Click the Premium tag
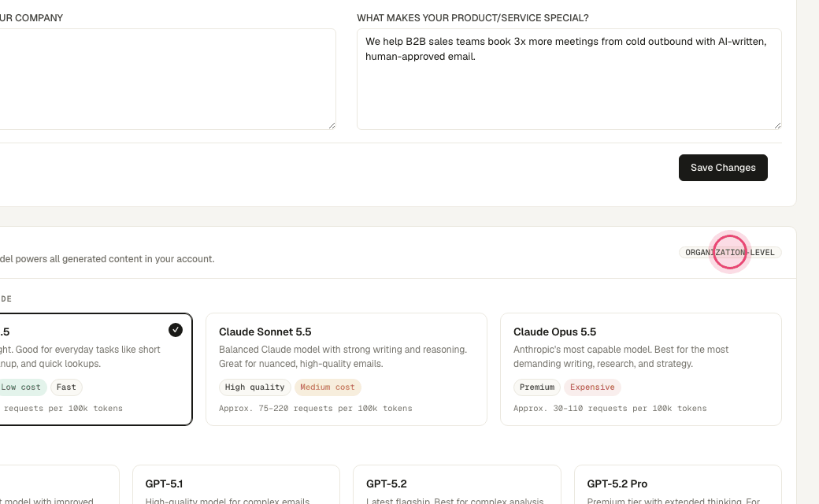819x504 pixels. coord(537,387)
